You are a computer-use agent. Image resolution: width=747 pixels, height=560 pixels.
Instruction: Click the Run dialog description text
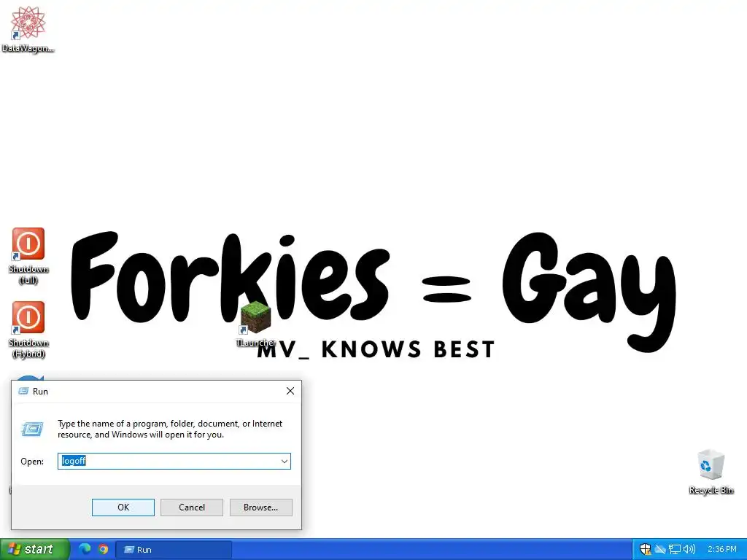point(170,429)
